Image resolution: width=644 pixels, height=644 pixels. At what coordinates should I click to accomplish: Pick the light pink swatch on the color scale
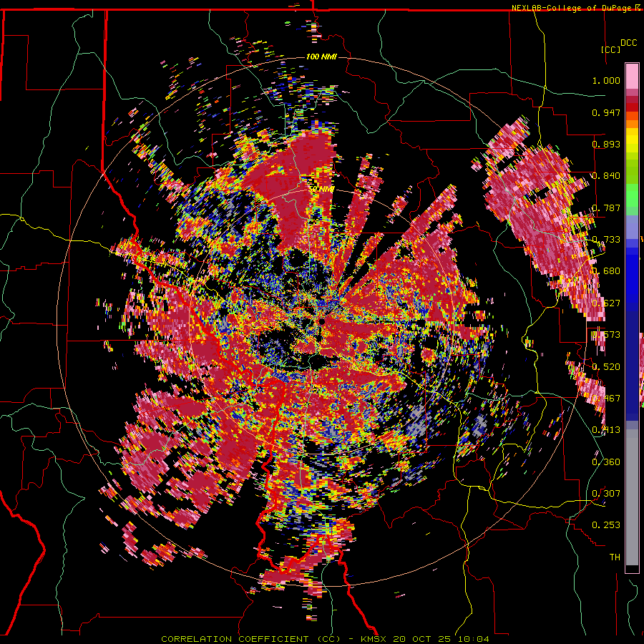pos(632,76)
